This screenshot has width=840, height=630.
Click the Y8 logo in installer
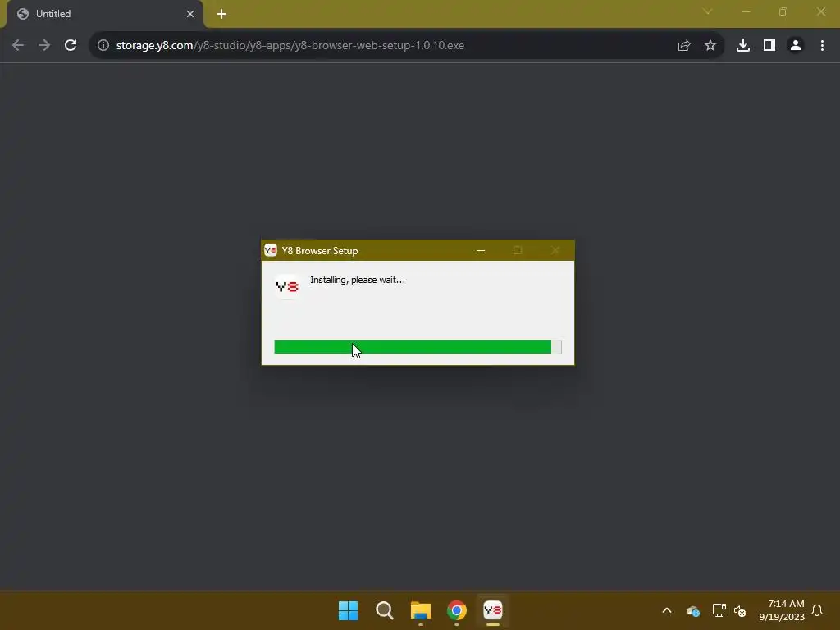(286, 286)
